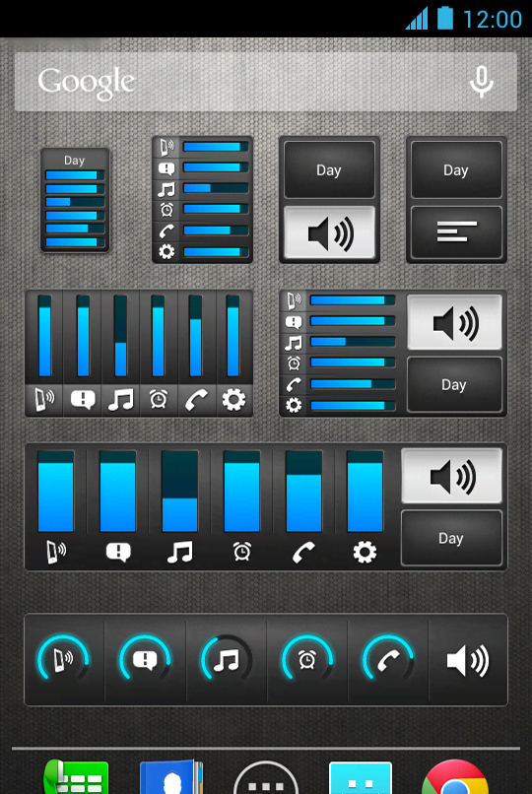Adjust alarm volume bar in wide vertical widget

click(242, 492)
